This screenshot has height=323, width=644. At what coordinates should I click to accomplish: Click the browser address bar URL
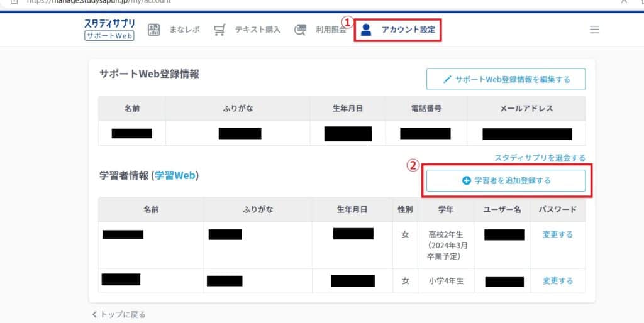pyautogui.click(x=101, y=1)
